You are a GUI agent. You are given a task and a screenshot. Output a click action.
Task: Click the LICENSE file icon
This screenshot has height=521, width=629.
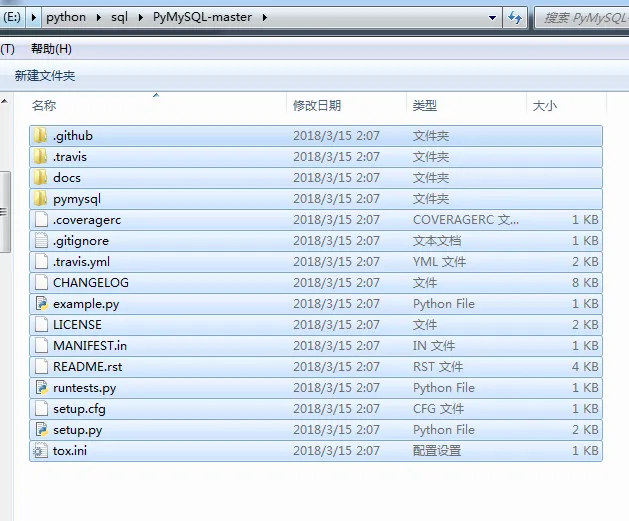[41, 324]
